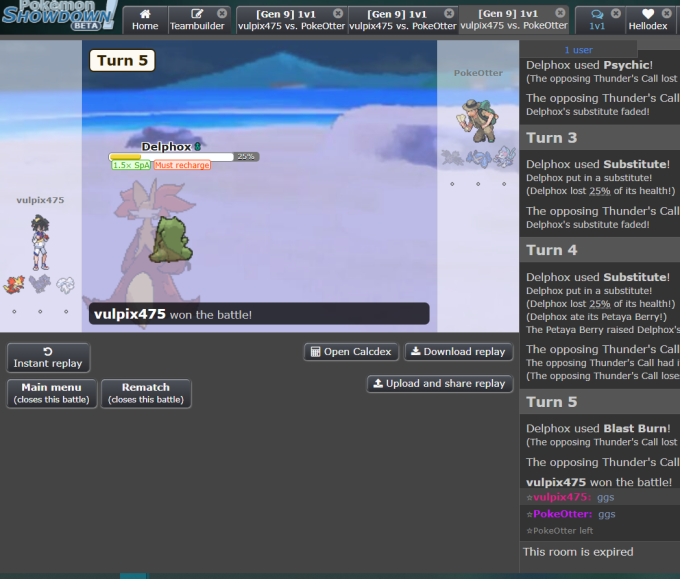Click the Delphox female gender symbol
Screen dimensions: 680x579
198,147
